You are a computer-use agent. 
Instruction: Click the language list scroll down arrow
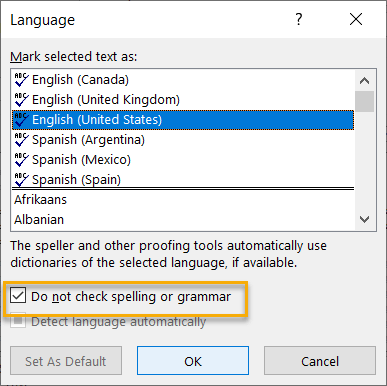pos(365,219)
